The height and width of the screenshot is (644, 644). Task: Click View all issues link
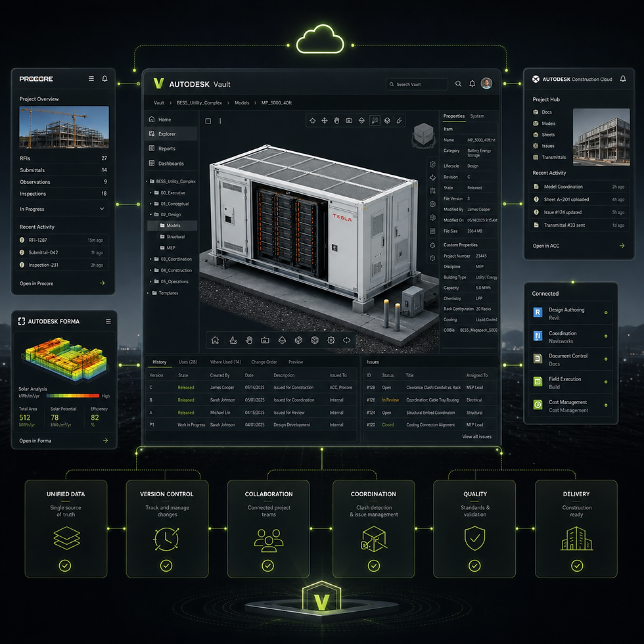click(x=477, y=436)
